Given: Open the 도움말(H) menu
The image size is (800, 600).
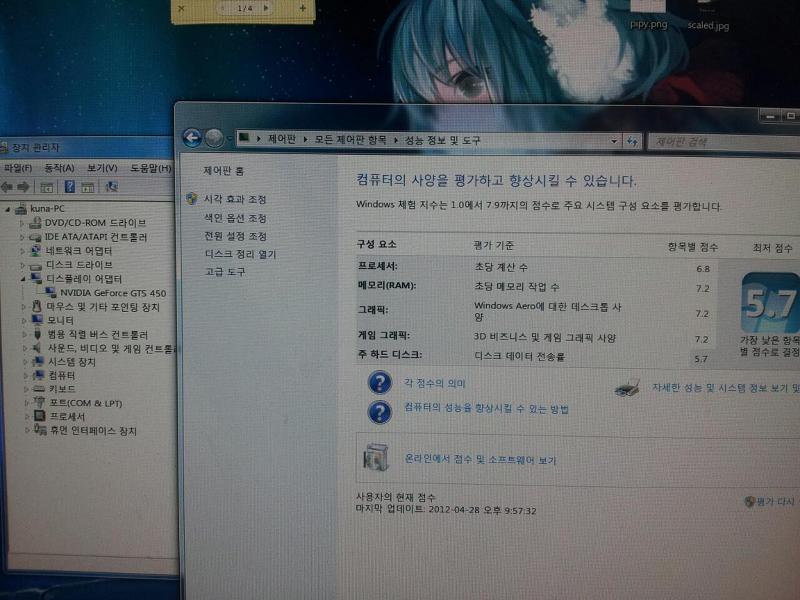Looking at the screenshot, I should [151, 168].
